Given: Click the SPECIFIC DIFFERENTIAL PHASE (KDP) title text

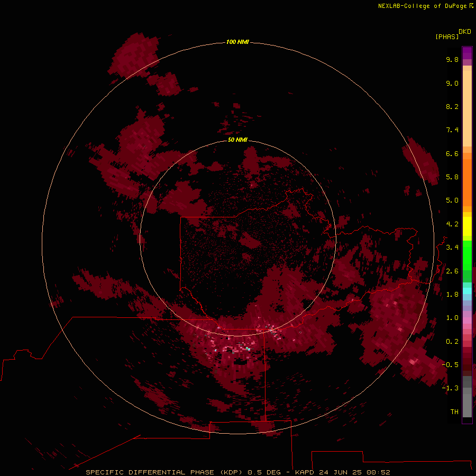Looking at the screenshot, I should click(164, 472).
